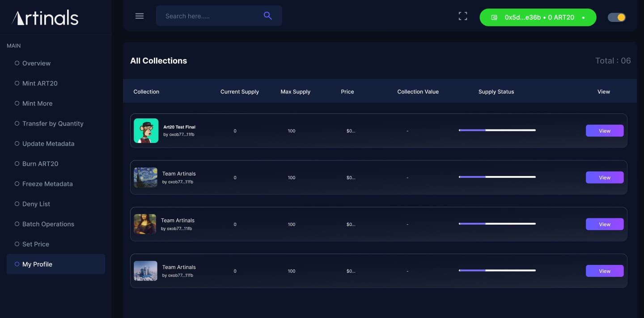Click the All Collections heading
644x318 pixels.
coord(159,61)
